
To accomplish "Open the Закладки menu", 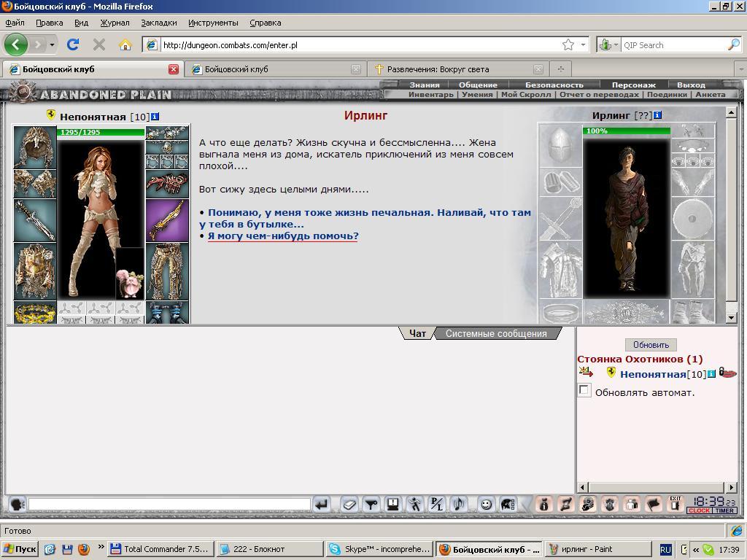I will click(x=158, y=23).
